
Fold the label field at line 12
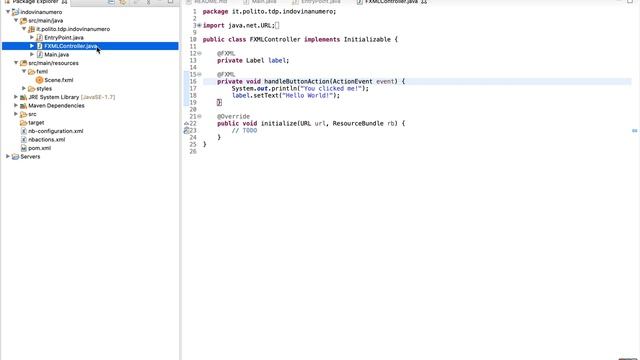[x=200, y=53]
